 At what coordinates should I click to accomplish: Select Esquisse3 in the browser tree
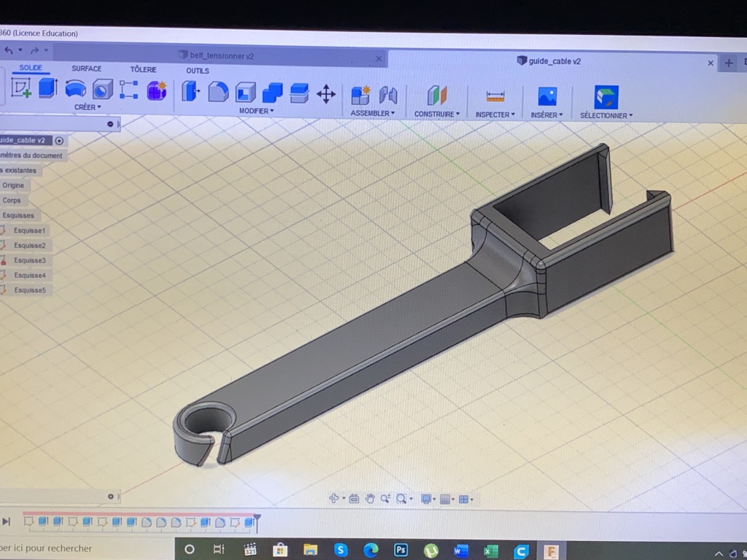pyautogui.click(x=29, y=260)
